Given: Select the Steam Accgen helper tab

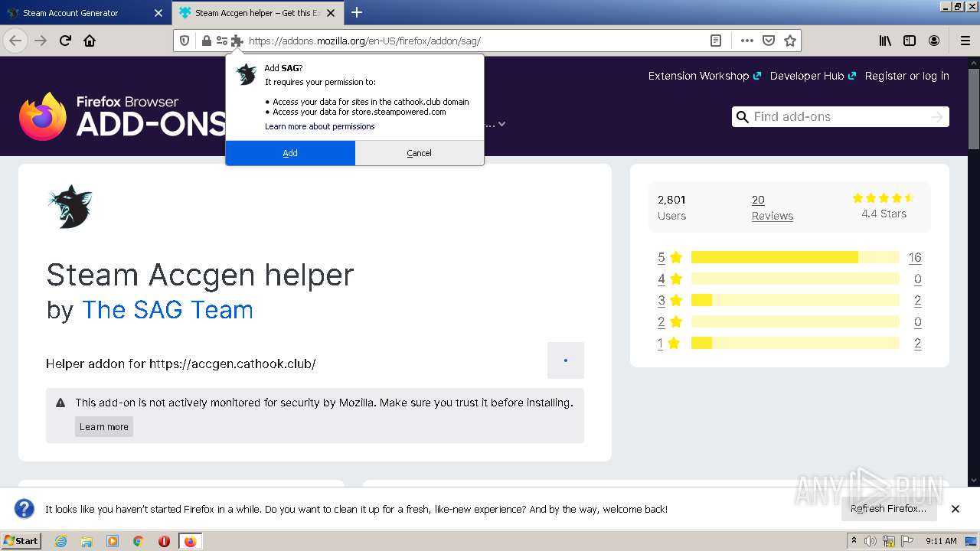Looking at the screenshot, I should point(258,13).
